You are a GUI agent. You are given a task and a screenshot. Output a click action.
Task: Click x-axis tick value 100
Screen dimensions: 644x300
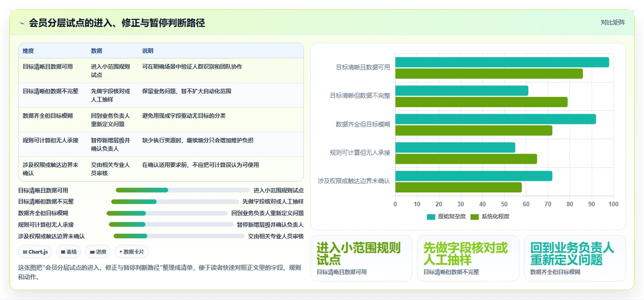(x=613, y=204)
